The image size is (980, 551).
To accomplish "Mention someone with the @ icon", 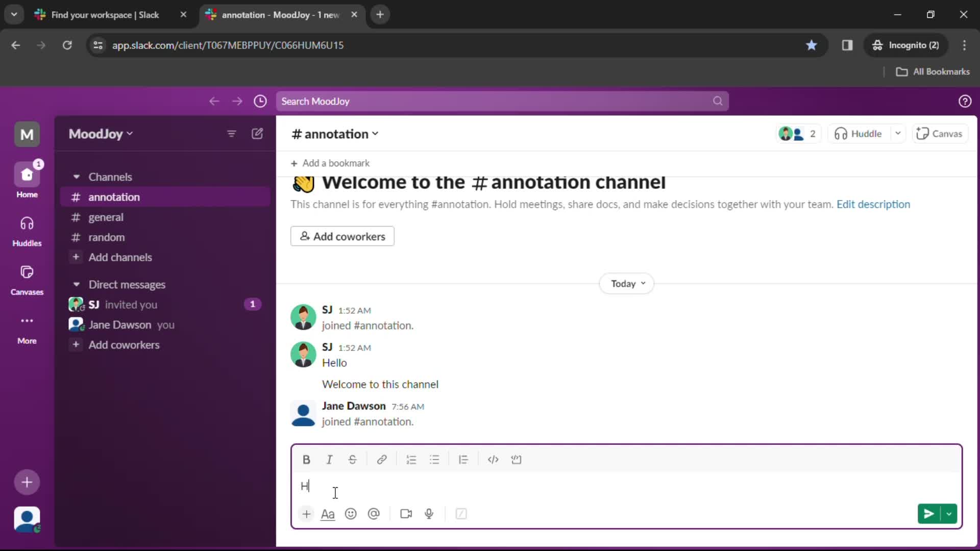I will coord(374,514).
